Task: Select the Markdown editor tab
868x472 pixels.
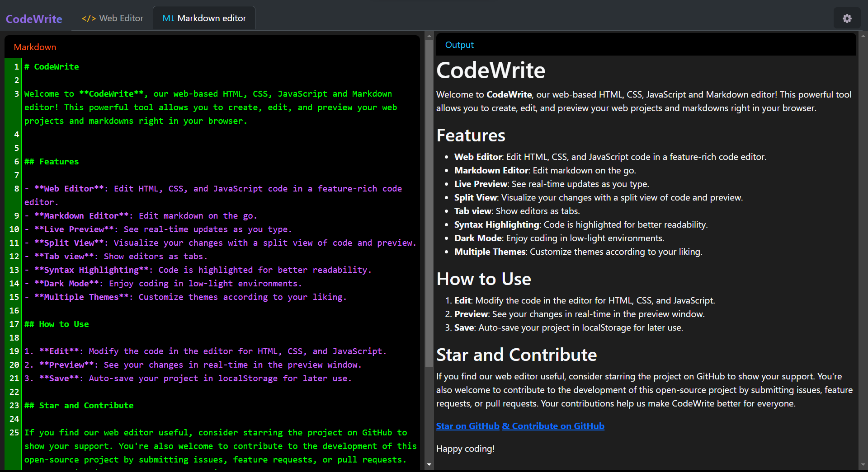Action: pos(204,19)
